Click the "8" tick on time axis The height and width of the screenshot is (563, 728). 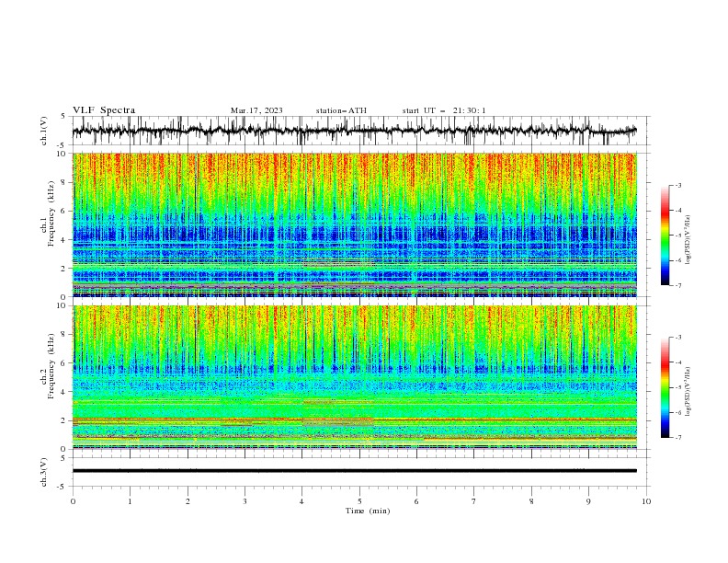[x=531, y=501]
